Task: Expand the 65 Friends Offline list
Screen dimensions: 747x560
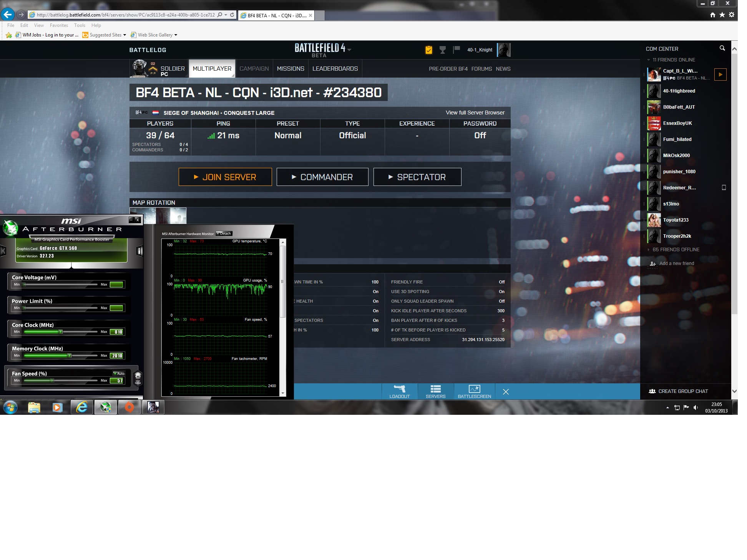Action: 649,250
